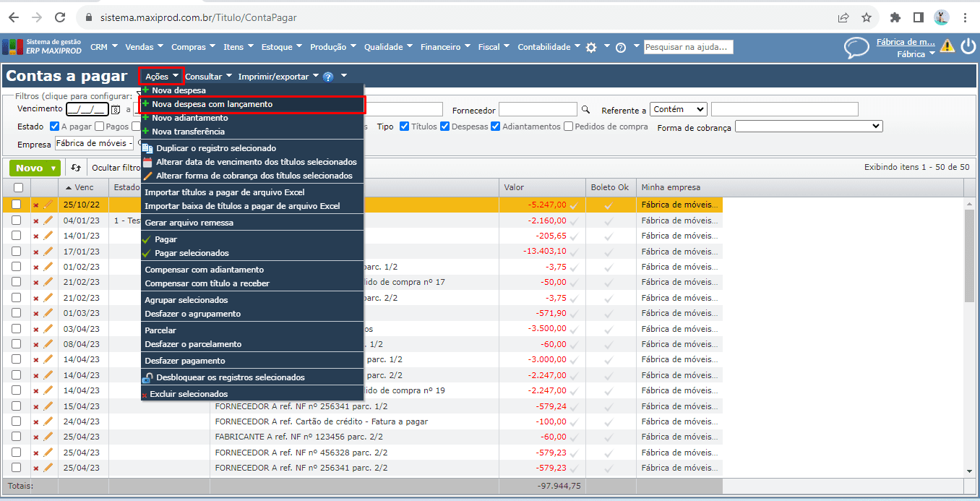Viewport: 980px width, 501px height.
Task: Open the 'Contém' dropdown
Action: pos(678,109)
